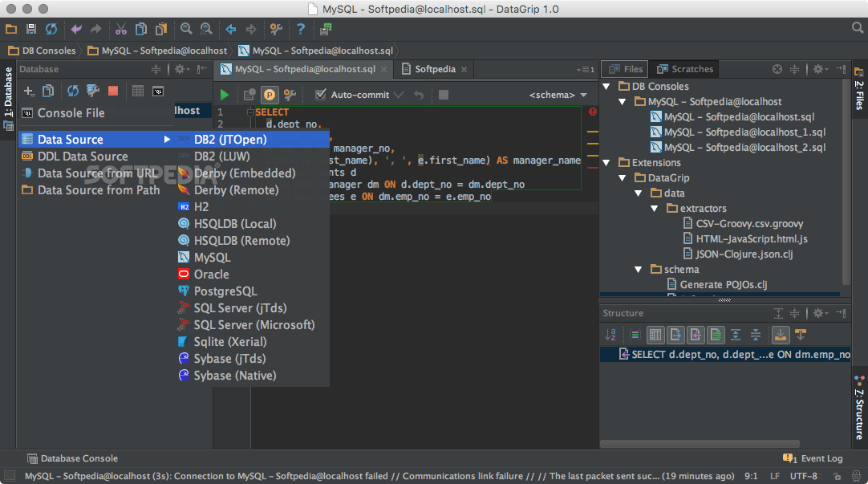Click the purple Undo arrow icon
The image size is (868, 484).
(76, 29)
